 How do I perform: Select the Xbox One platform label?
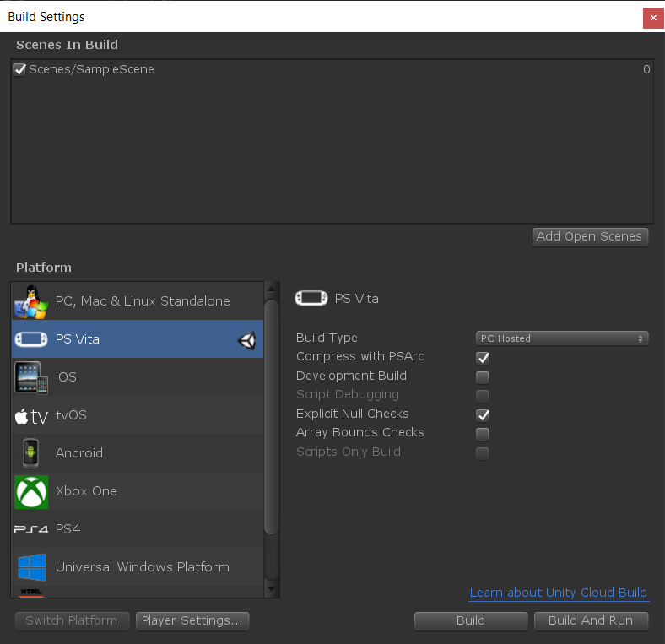86,491
